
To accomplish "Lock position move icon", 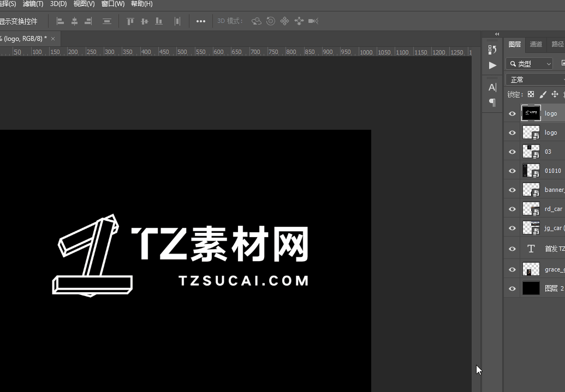I will coord(555,94).
